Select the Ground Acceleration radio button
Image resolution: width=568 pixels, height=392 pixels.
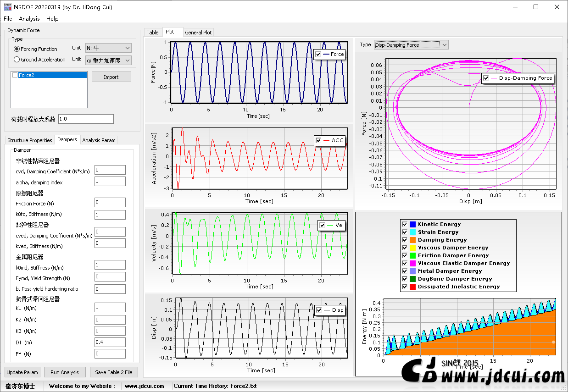click(x=17, y=60)
